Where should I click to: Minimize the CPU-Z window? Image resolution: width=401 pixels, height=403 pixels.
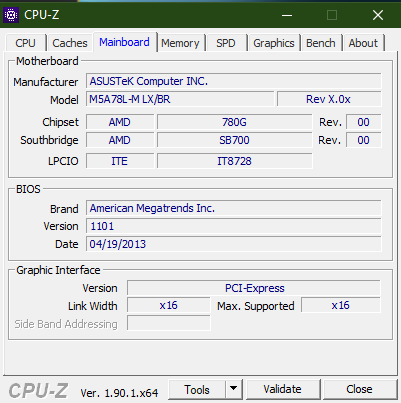pyautogui.click(x=287, y=15)
